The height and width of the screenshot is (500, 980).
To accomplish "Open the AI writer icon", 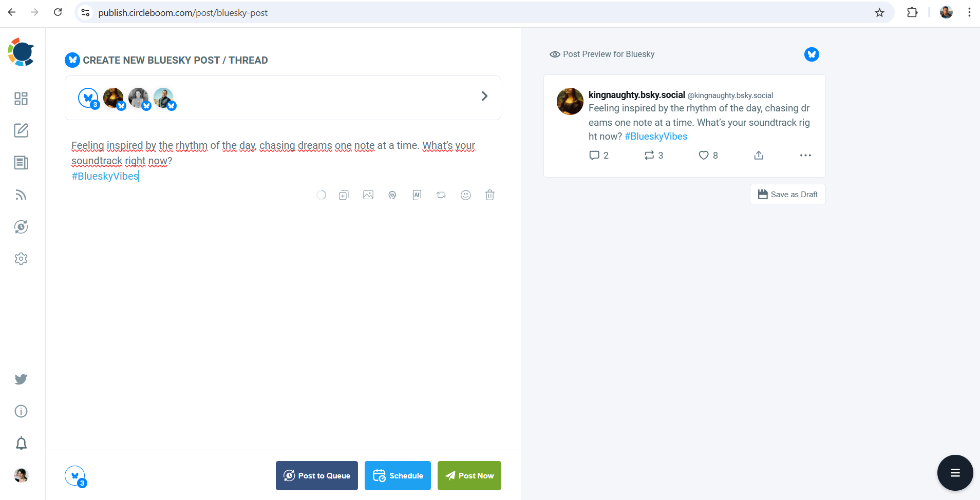I will coord(417,195).
